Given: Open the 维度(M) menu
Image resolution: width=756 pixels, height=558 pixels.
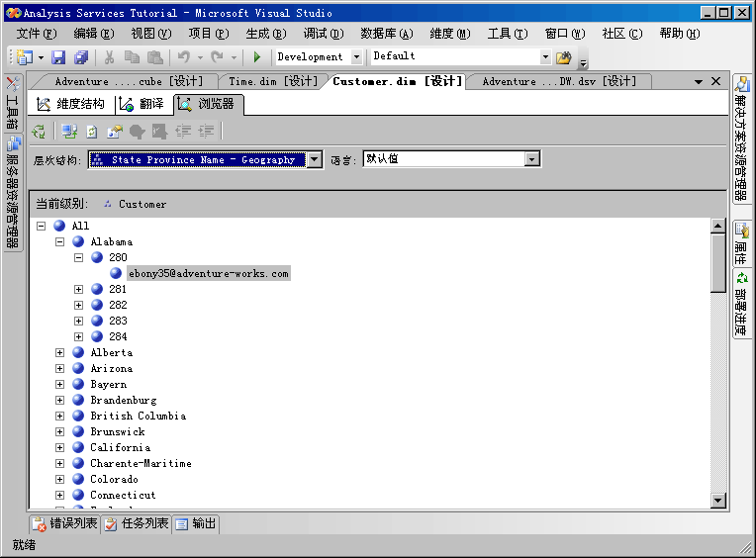Looking at the screenshot, I should pyautogui.click(x=450, y=34).
